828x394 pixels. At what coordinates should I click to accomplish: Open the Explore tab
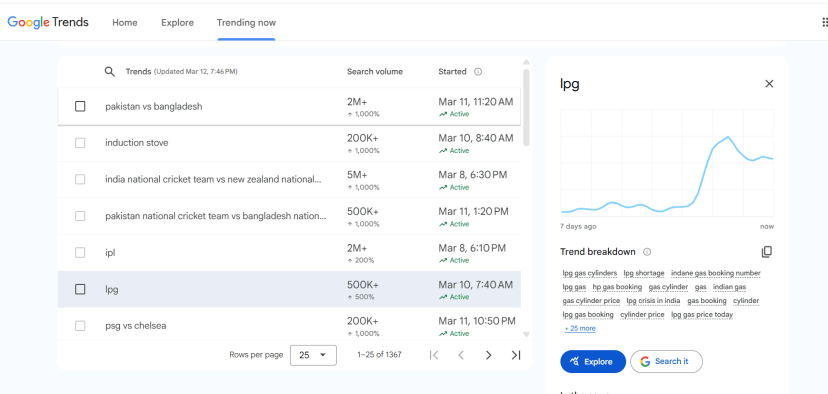point(177,23)
